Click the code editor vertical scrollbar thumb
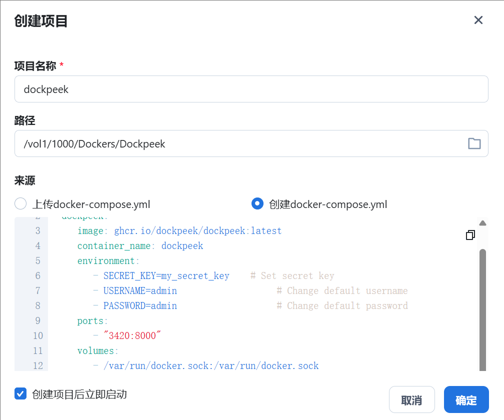Screen dimensions: 504x420 click(x=482, y=310)
